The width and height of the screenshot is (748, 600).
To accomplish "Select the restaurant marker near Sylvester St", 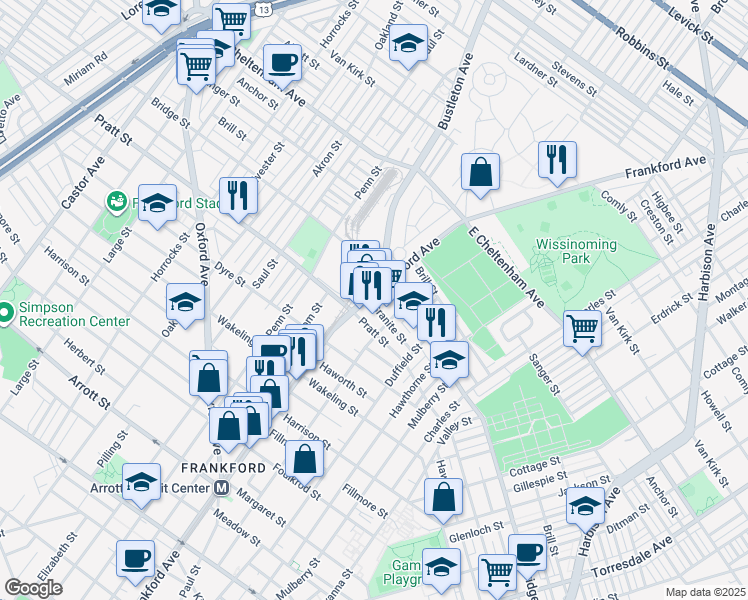I will point(238,194).
